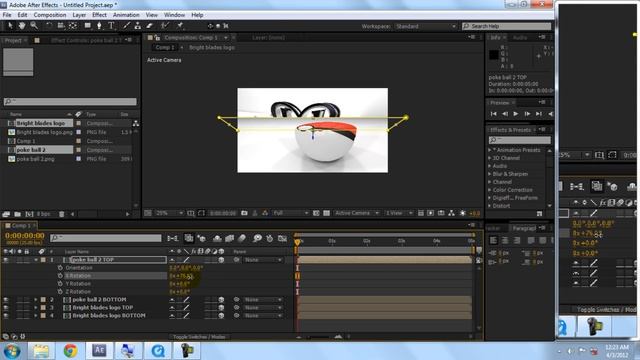
Task: Open the Workspace Standard dropdown
Action: pos(425,26)
